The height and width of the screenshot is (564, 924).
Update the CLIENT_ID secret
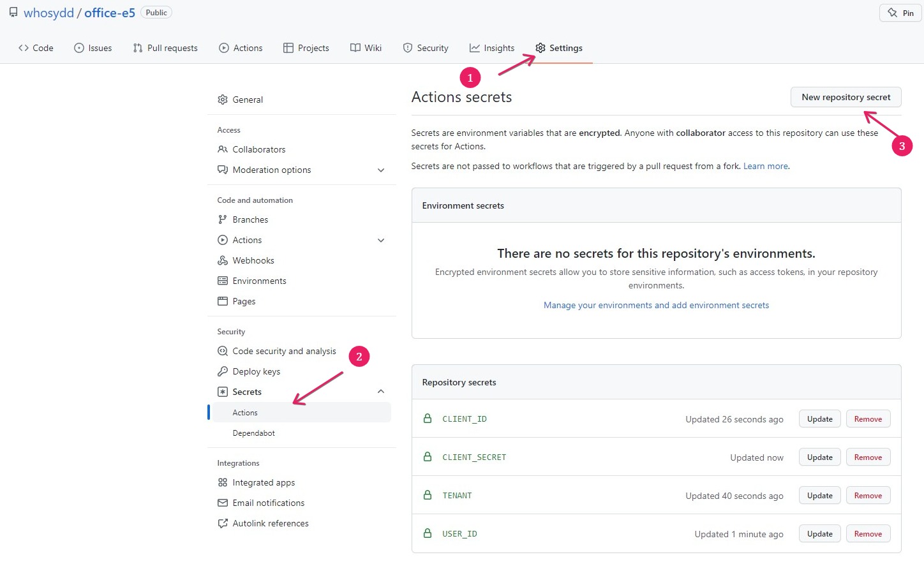[x=820, y=419]
